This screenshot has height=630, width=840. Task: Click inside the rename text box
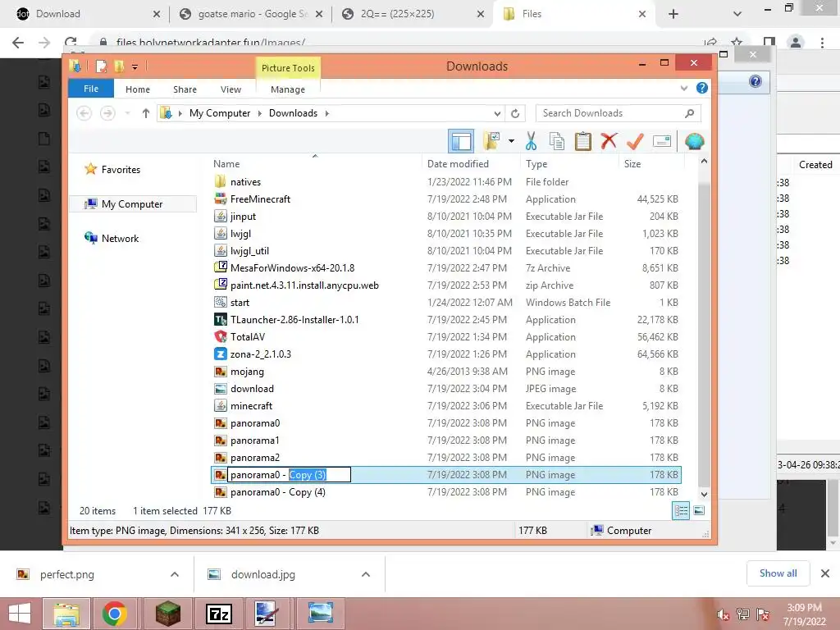pyautogui.click(x=290, y=475)
